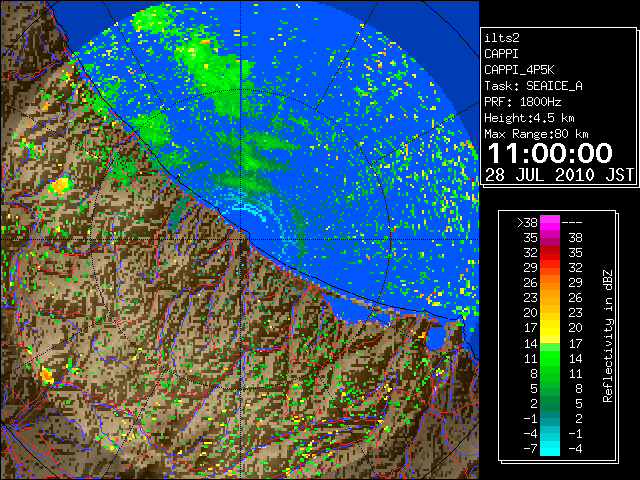Click the 'Reflectivity in dBZ' axis label
Image resolution: width=640 pixels, height=480 pixels.
click(607, 336)
